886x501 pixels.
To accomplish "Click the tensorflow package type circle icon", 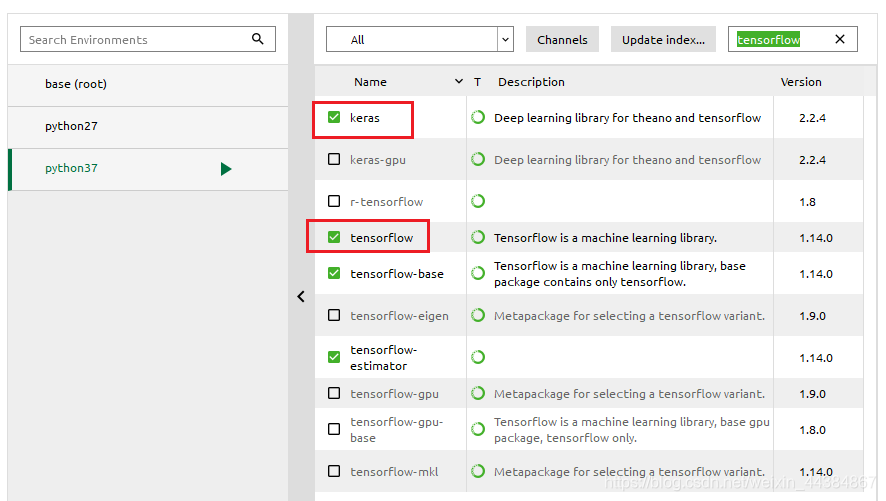I will (478, 237).
